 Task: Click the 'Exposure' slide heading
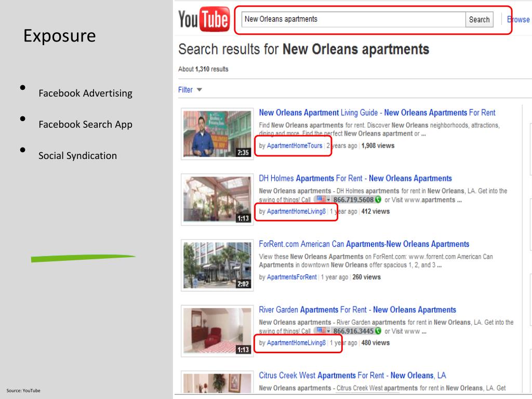click(x=60, y=36)
